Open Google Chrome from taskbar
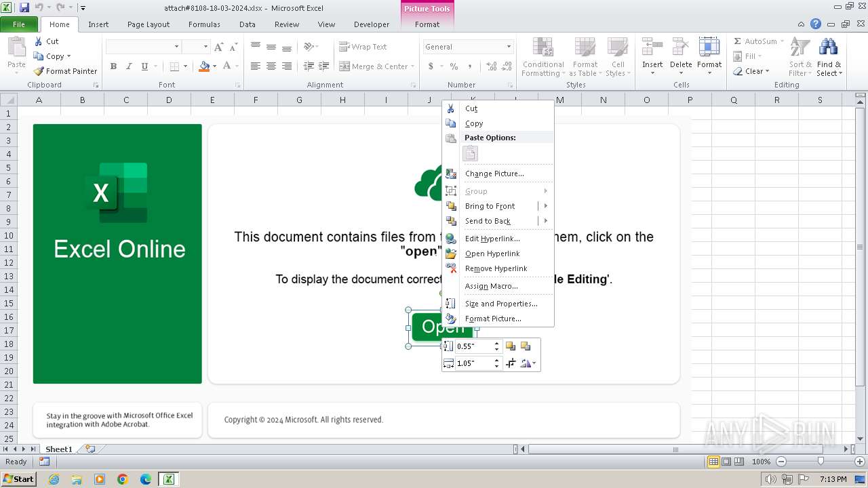868x488 pixels. (x=123, y=479)
